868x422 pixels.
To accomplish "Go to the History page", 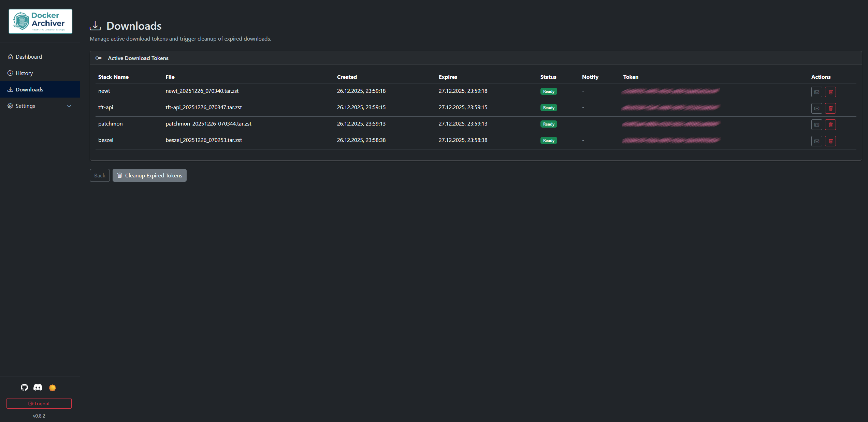I will pos(24,73).
